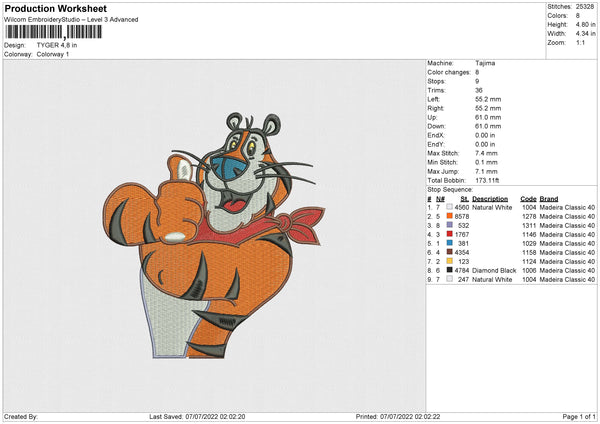Click thread code '1146' in the Code column
Viewport: 600px width, 424px height.
[x=529, y=234]
